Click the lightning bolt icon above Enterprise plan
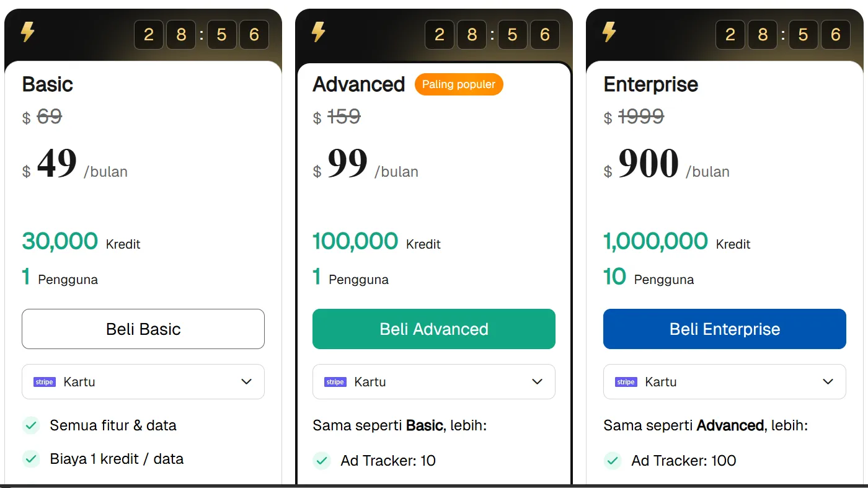 point(609,32)
